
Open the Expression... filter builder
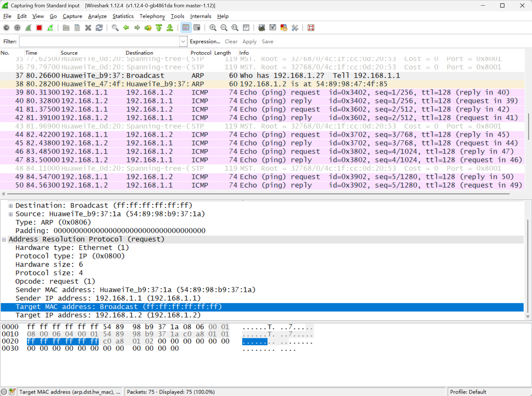(x=205, y=42)
